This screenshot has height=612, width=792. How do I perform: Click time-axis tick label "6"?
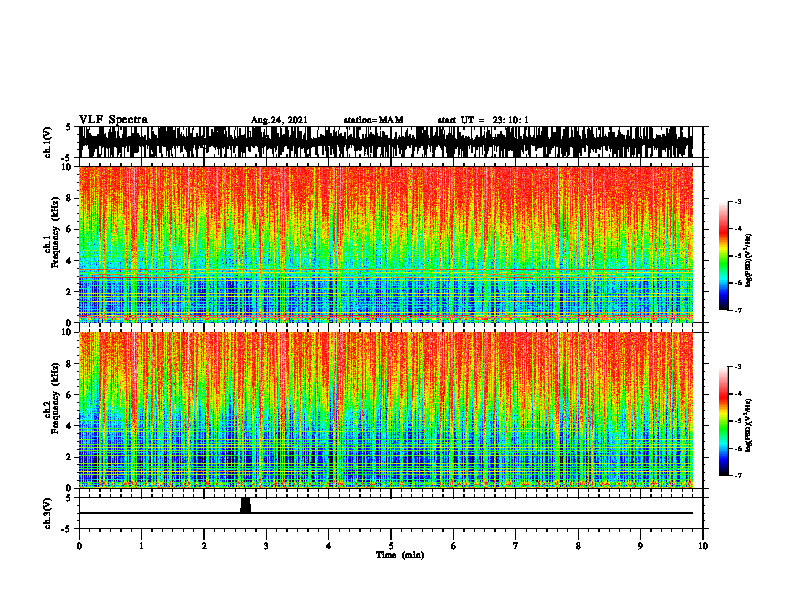coord(453,546)
